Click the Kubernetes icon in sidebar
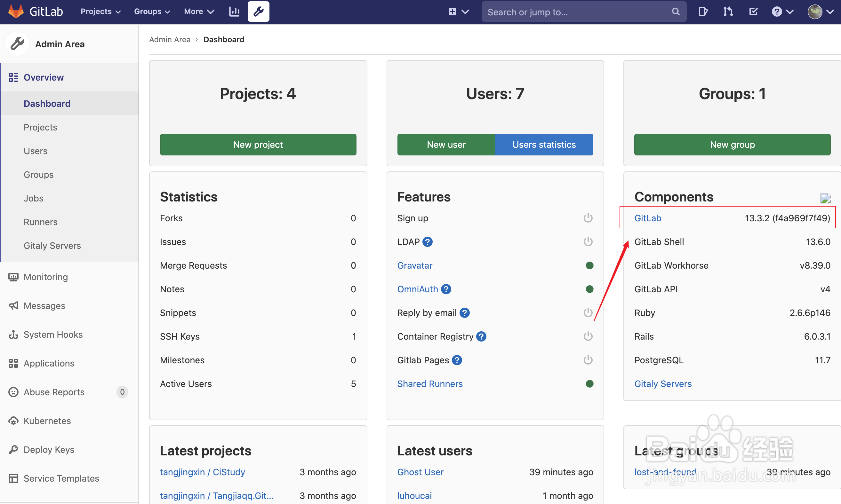The height and width of the screenshot is (504, 841). click(x=13, y=421)
